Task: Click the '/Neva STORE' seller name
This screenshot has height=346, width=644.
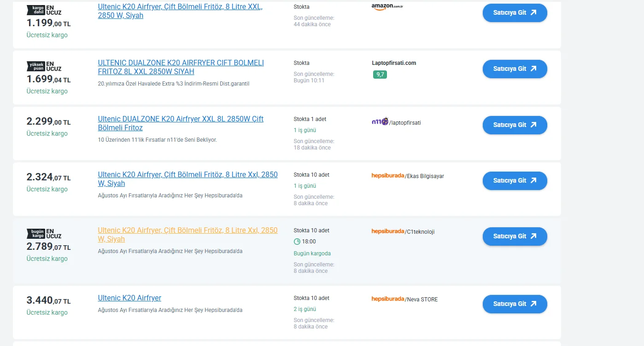Action: tap(421, 299)
